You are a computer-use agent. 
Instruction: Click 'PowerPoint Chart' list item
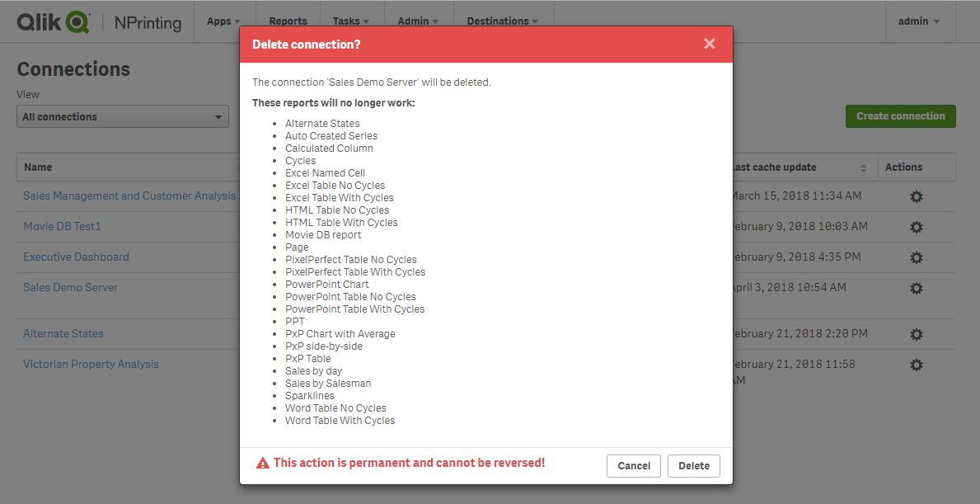coord(327,285)
